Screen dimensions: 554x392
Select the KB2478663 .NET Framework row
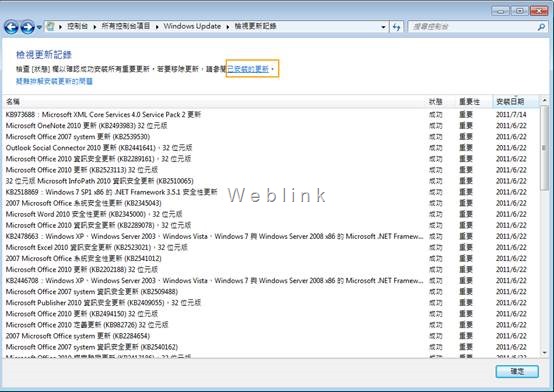click(271, 236)
